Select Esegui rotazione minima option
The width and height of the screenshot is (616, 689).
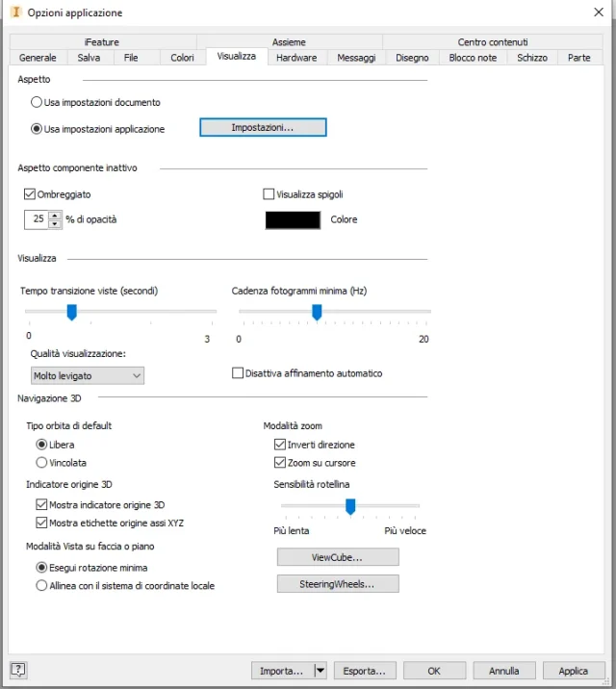click(x=41, y=568)
